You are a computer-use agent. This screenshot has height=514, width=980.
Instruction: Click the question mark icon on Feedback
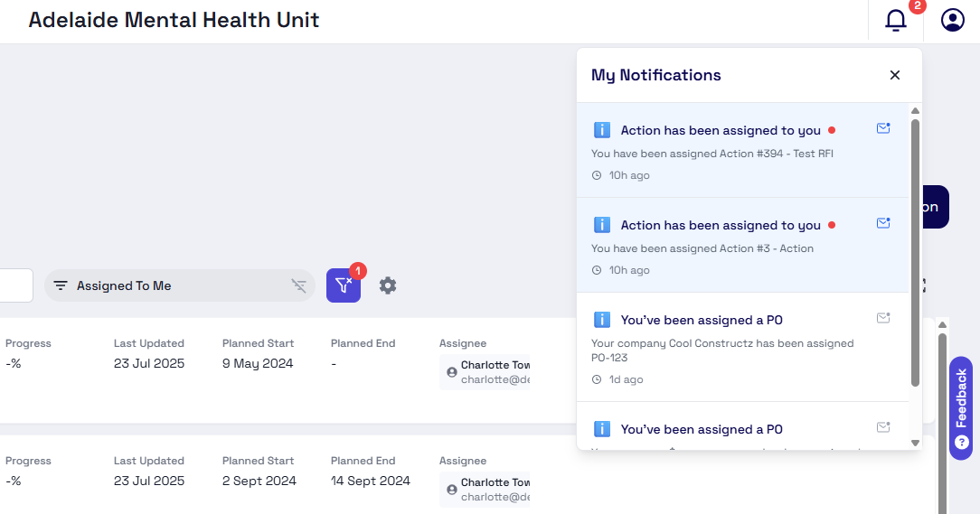(x=962, y=443)
